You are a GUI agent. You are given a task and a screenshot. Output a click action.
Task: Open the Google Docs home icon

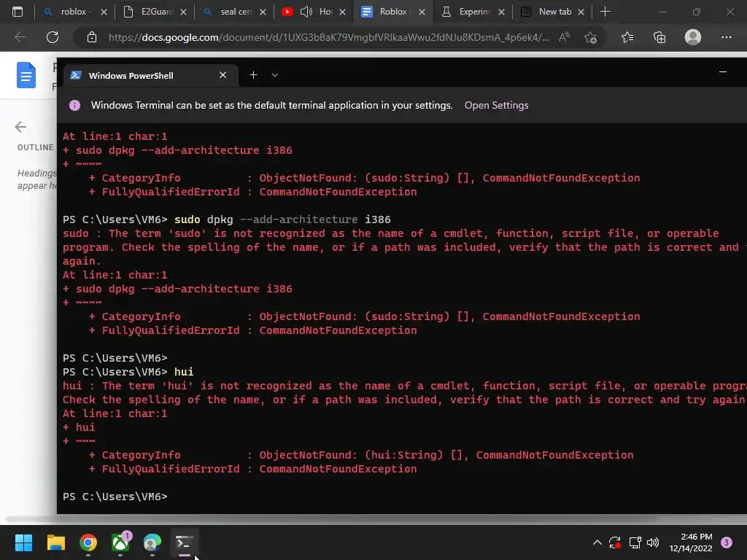point(26,75)
